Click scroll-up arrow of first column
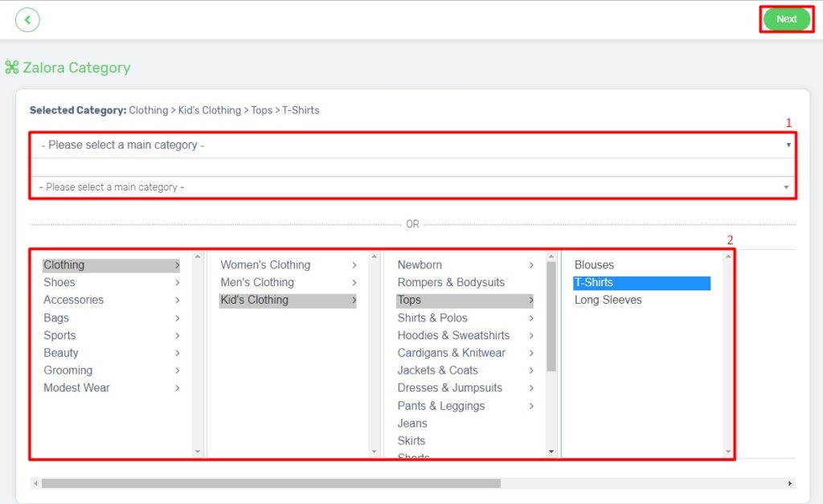The height and width of the screenshot is (504, 823). point(198,256)
